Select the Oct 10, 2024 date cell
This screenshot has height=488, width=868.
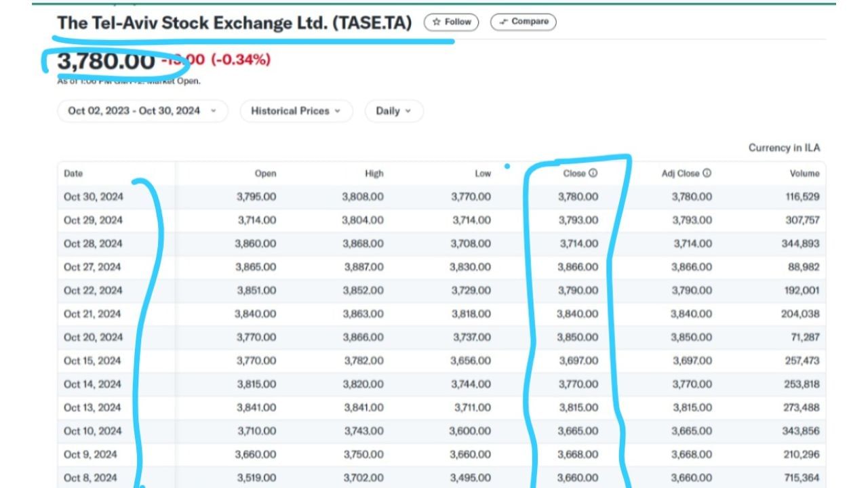[92, 431]
